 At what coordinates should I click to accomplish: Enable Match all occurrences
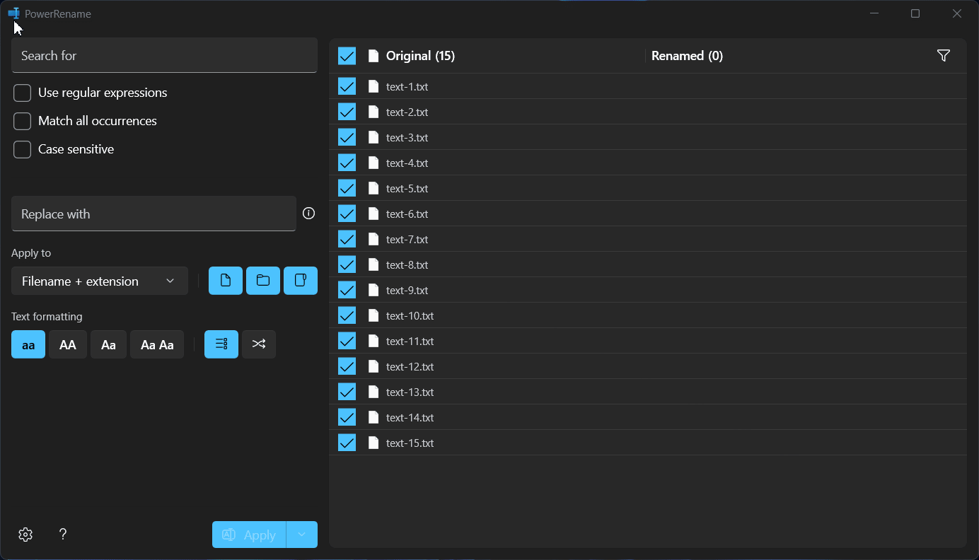(23, 121)
